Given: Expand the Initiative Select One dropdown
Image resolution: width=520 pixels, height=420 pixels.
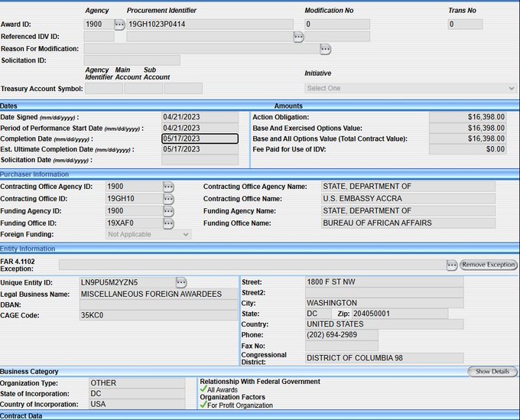Looking at the screenshot, I should (x=410, y=88).
